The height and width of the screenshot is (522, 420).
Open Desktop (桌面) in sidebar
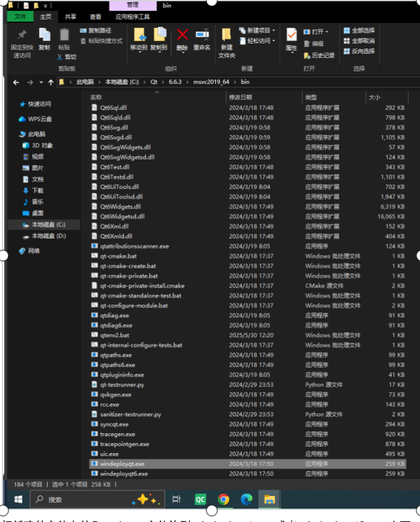(x=37, y=213)
